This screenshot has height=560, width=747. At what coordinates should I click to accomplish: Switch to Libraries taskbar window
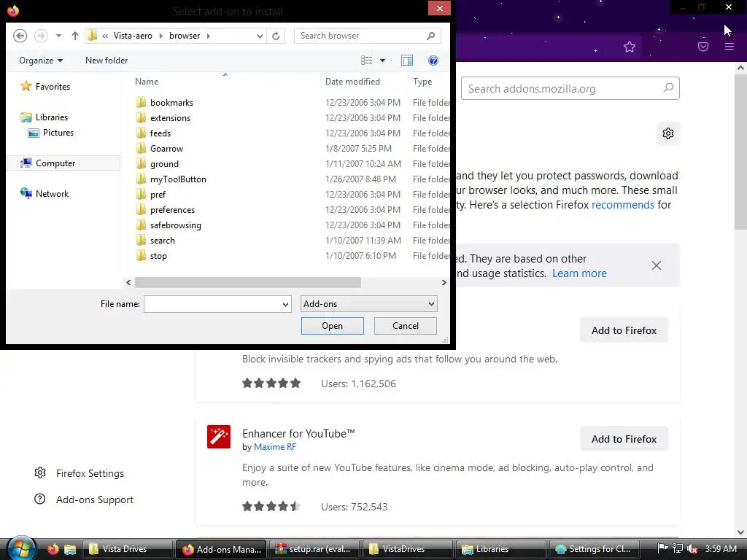point(500,549)
